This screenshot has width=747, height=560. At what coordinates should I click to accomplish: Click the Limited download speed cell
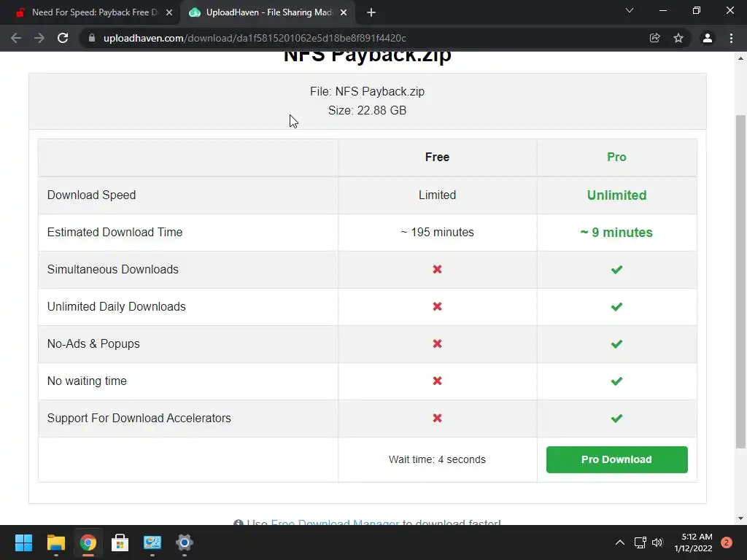438,195
